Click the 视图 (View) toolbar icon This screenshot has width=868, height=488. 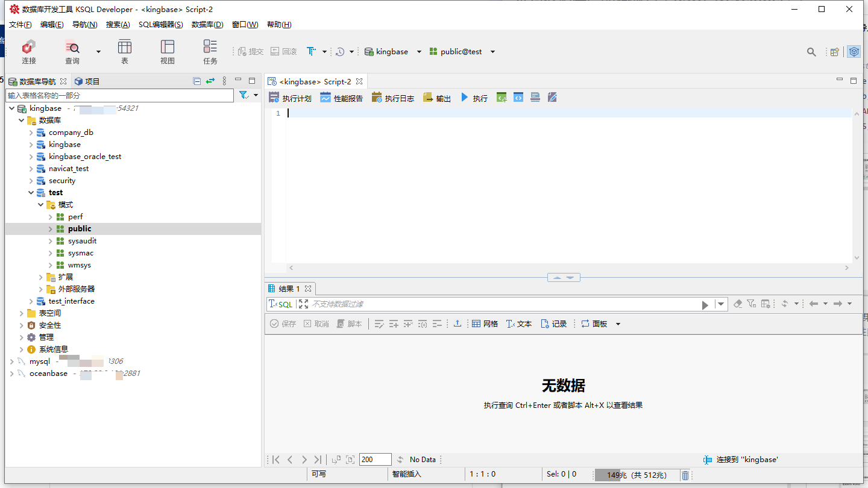tap(168, 52)
